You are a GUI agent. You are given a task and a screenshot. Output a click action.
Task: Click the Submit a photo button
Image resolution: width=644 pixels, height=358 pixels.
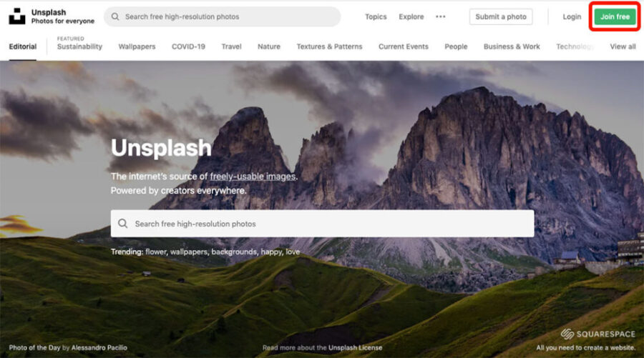pyautogui.click(x=501, y=17)
